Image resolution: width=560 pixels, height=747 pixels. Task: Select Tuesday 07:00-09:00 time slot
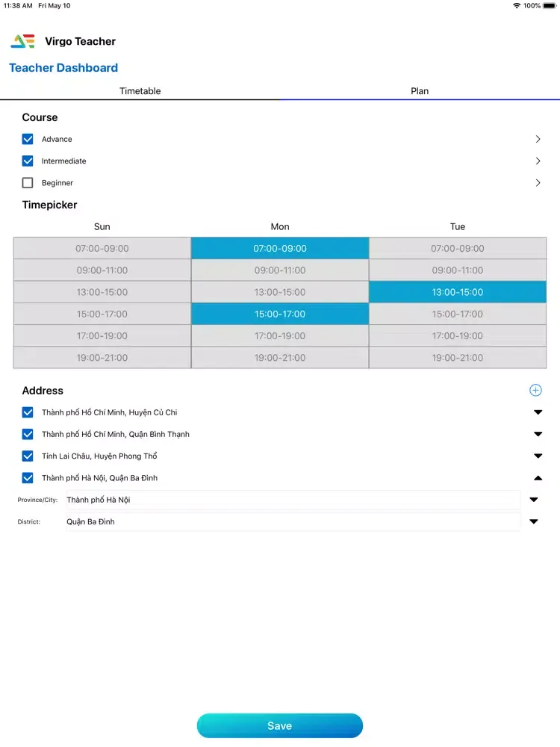tap(458, 248)
